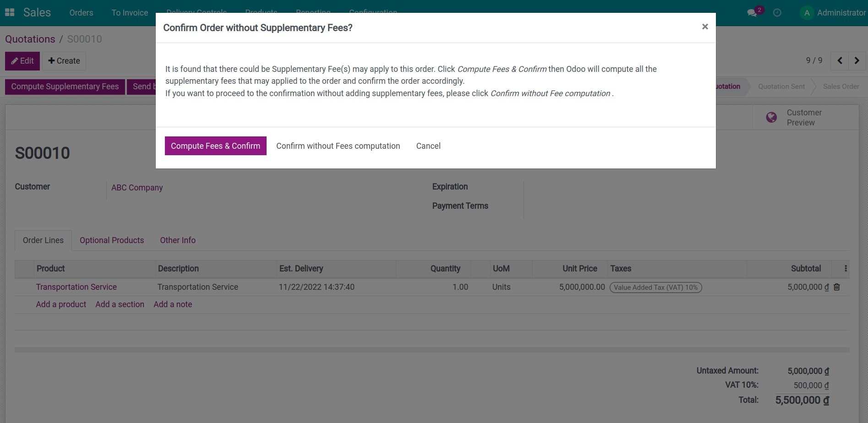This screenshot has width=868, height=423.
Task: Click Add a product on order lines
Action: coord(60,304)
